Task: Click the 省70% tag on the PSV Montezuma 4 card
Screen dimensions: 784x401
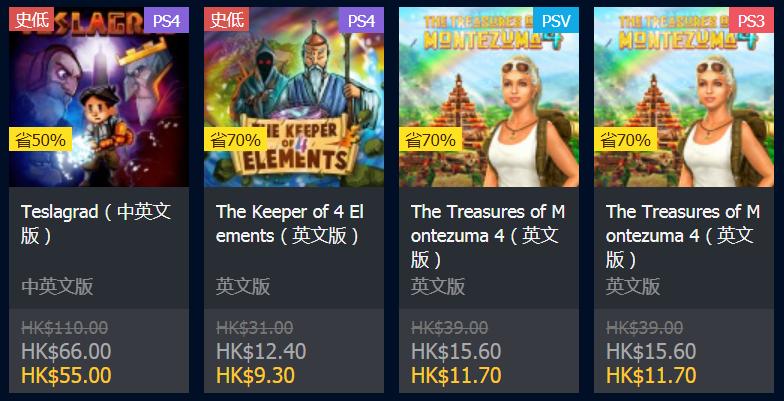Action: [430, 140]
